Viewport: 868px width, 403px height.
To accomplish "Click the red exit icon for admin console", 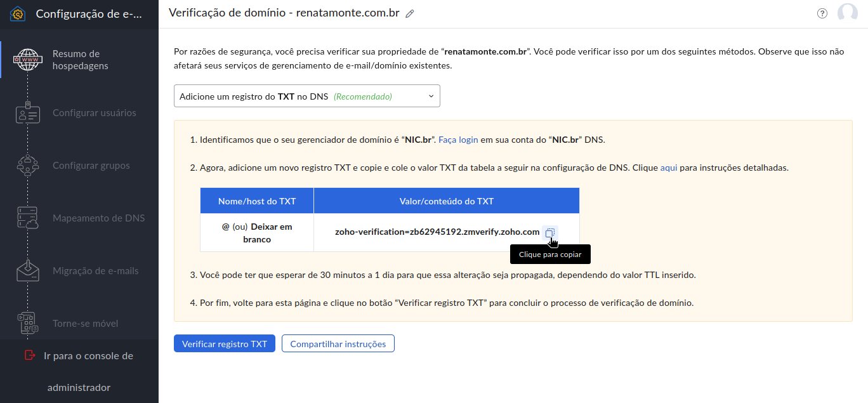I will 29,355.
